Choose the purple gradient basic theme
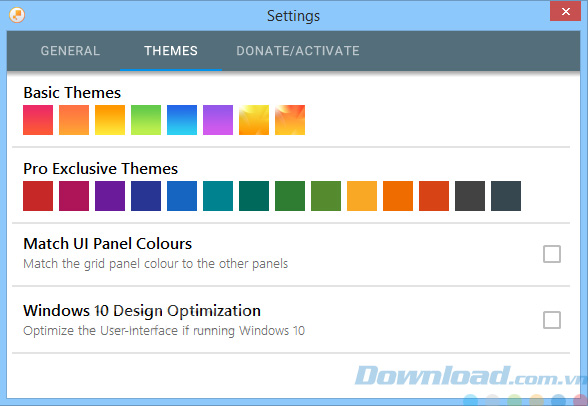This screenshot has height=406, width=588. 218,120
